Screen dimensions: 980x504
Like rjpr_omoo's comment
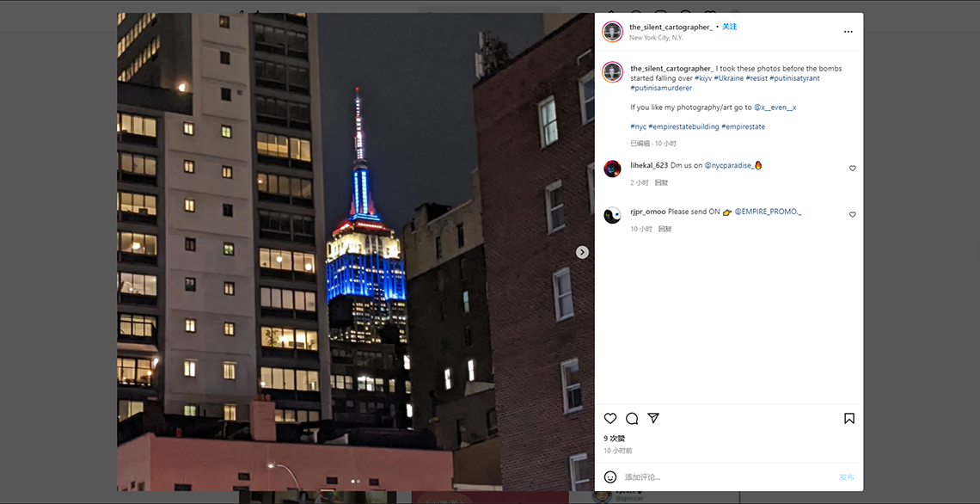(x=853, y=214)
